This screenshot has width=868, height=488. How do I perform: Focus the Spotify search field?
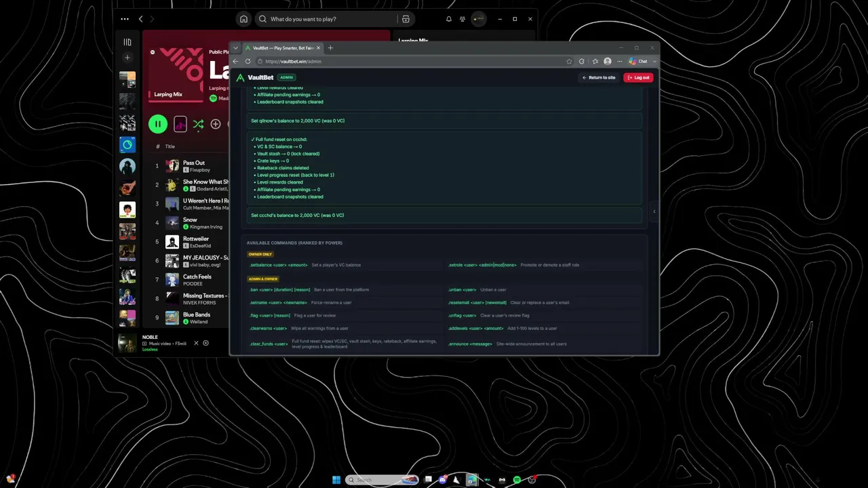coord(328,19)
